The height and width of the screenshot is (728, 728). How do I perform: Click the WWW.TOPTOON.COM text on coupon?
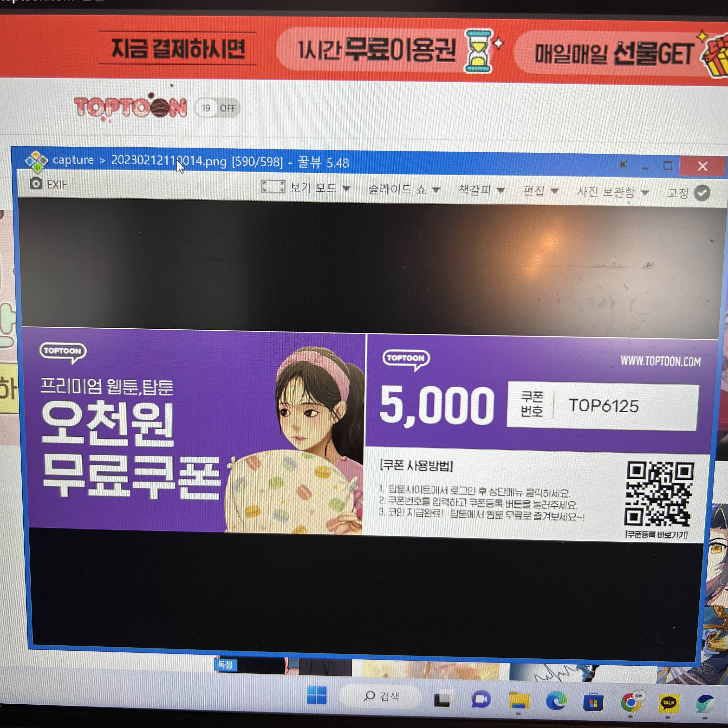[x=661, y=361]
